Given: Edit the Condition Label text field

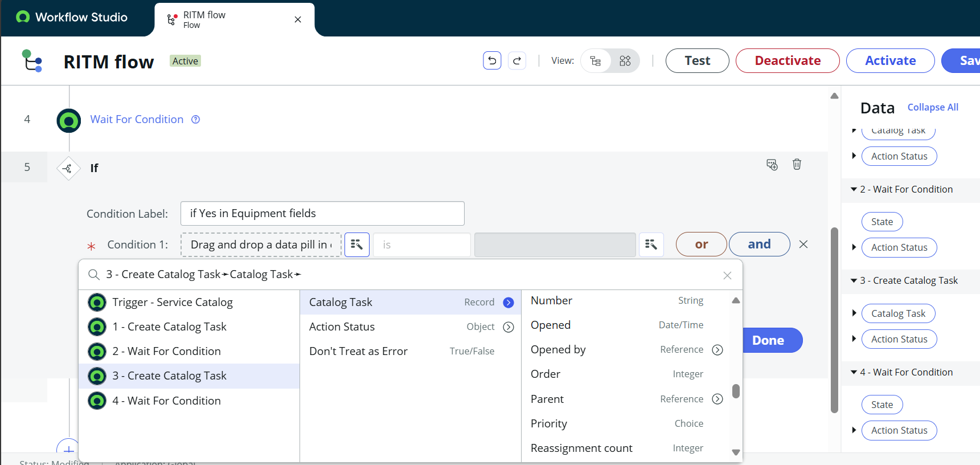Looking at the screenshot, I should tap(322, 213).
